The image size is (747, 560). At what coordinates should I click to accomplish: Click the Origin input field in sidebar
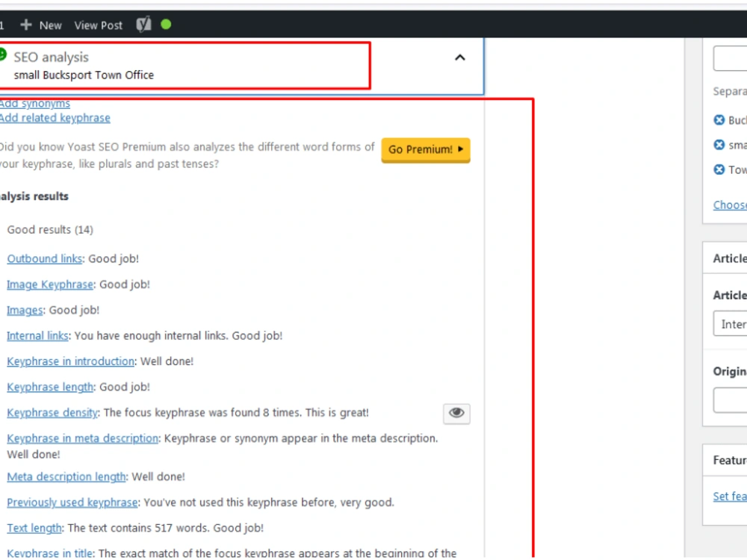(x=731, y=400)
